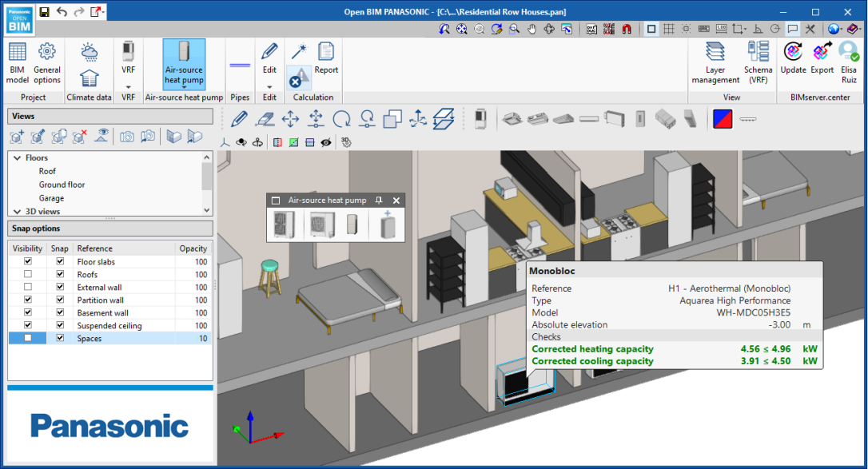Click the Climate data house icon
The height and width of the screenshot is (469, 868).
[x=90, y=78]
